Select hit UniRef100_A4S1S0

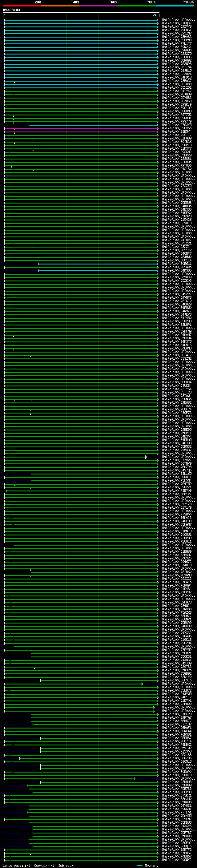pyautogui.click(x=176, y=169)
